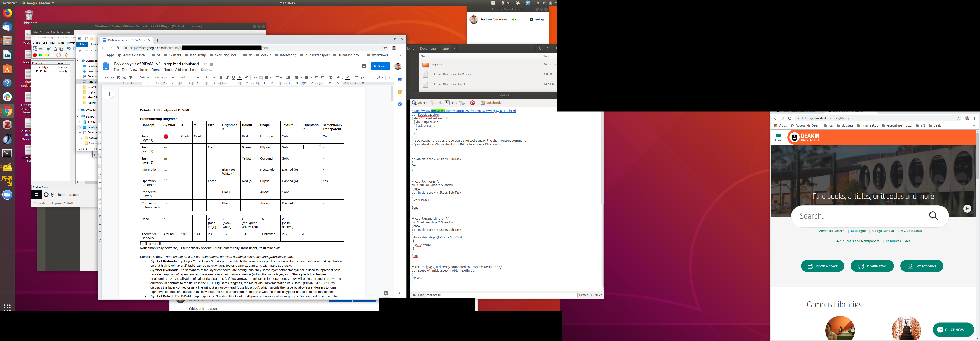
Task: Click the paint format roller icon
Action: coord(131,78)
